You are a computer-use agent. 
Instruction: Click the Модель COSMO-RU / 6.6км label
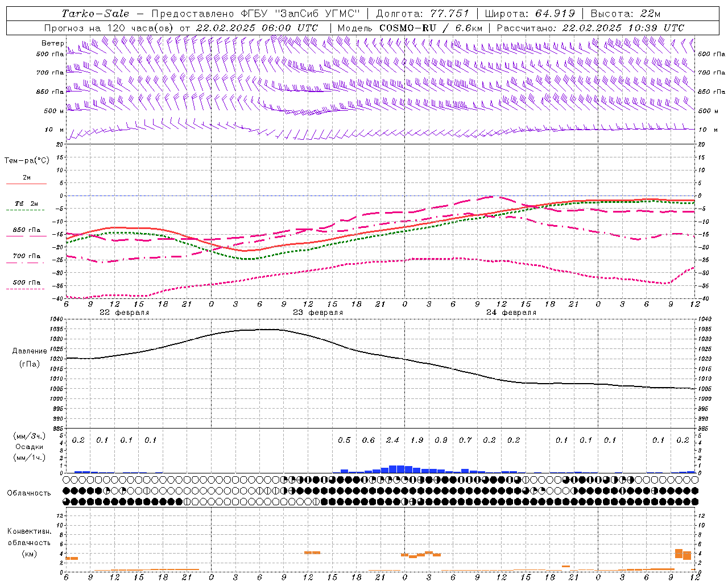(x=410, y=28)
